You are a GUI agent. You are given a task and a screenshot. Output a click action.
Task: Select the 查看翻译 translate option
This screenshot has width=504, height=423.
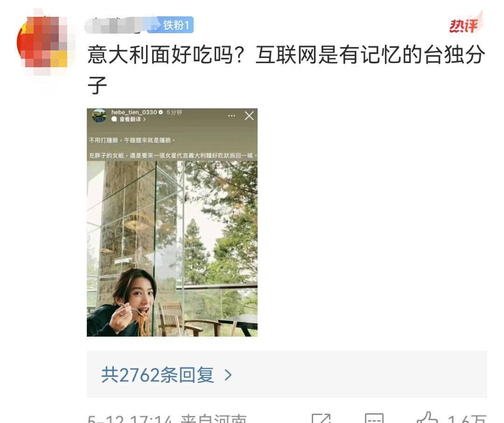pos(130,120)
